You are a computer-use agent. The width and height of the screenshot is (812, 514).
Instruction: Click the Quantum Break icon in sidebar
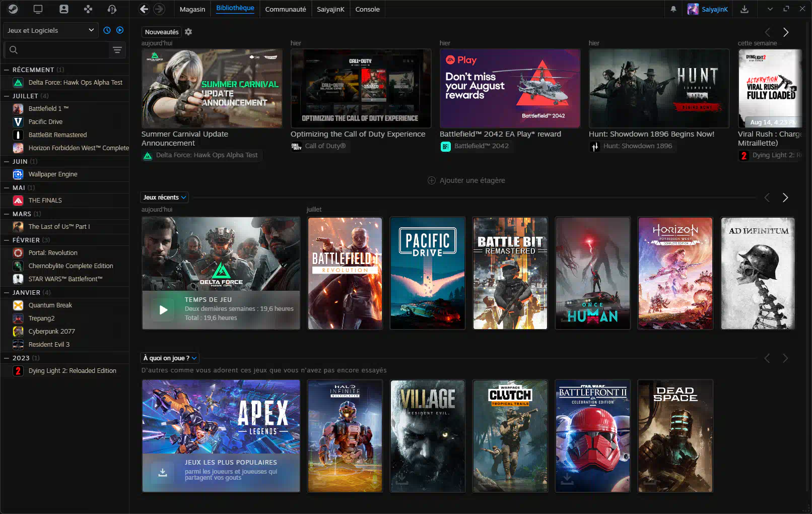18,305
